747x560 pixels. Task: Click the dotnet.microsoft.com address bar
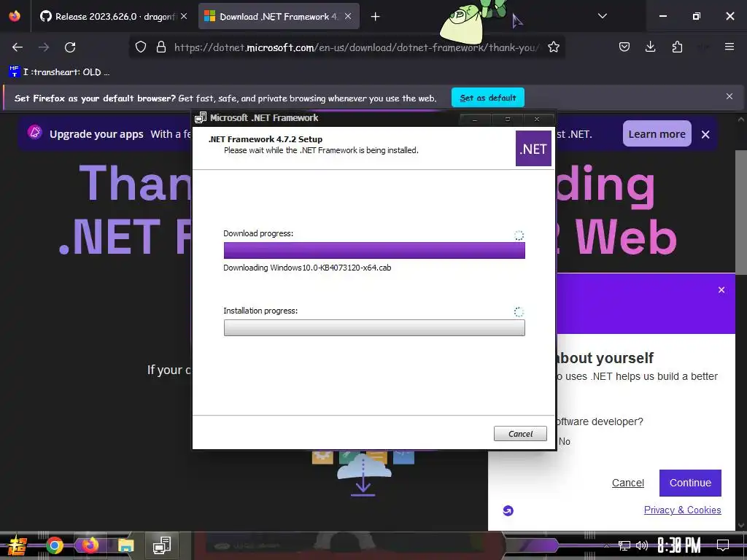pos(356,47)
